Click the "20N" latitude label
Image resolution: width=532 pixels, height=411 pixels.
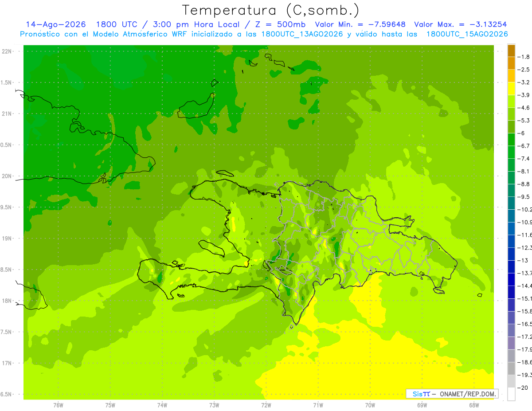click(x=8, y=176)
